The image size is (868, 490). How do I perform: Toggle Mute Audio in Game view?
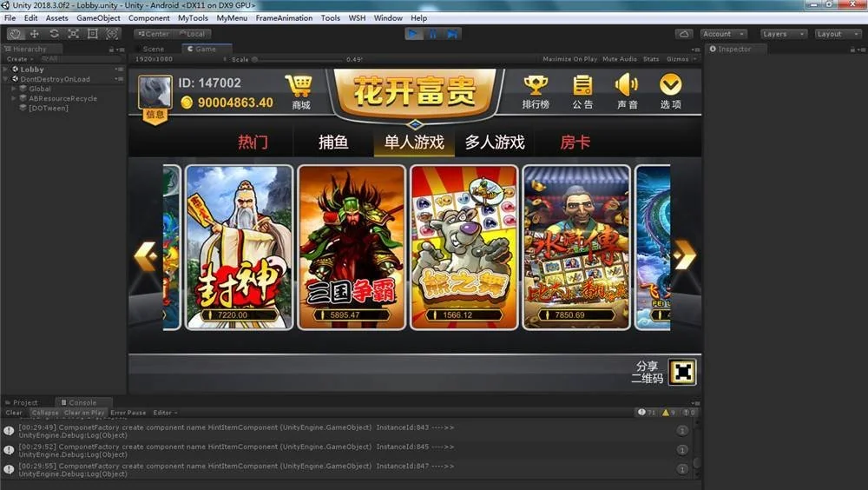pos(620,59)
